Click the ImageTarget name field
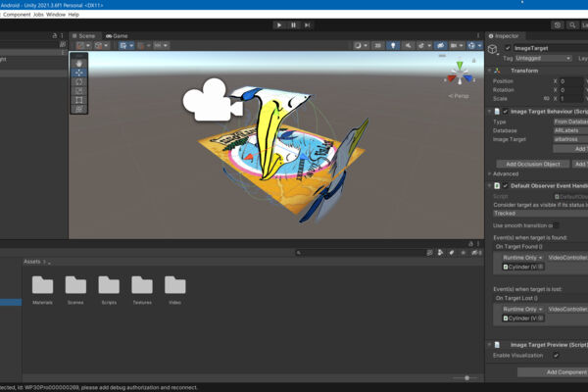This screenshot has height=392, width=588. [x=550, y=48]
